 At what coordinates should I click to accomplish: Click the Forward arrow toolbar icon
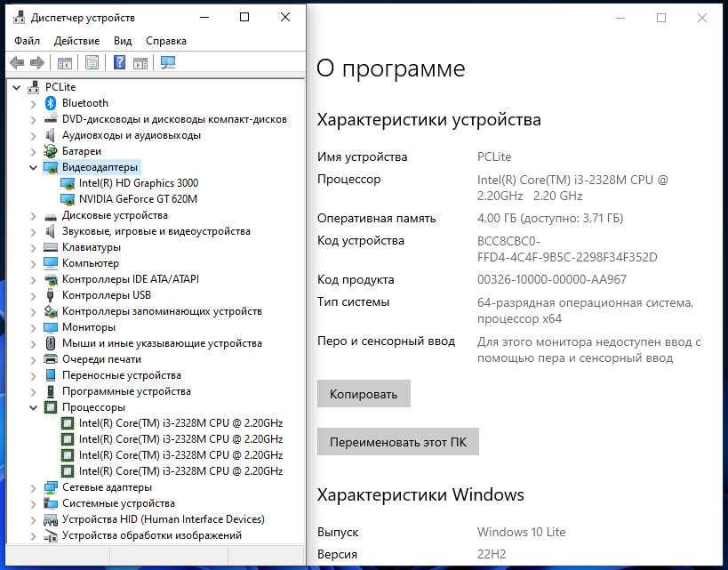tap(36, 62)
